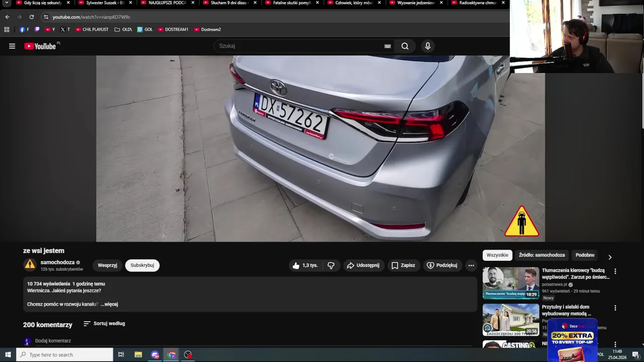Open the Przytulny i sielski dom thumbnail
This screenshot has width=644, height=362.
tap(511, 320)
